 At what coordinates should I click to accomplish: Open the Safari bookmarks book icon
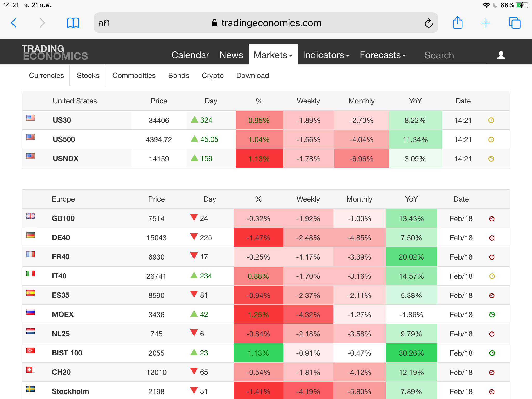(73, 23)
